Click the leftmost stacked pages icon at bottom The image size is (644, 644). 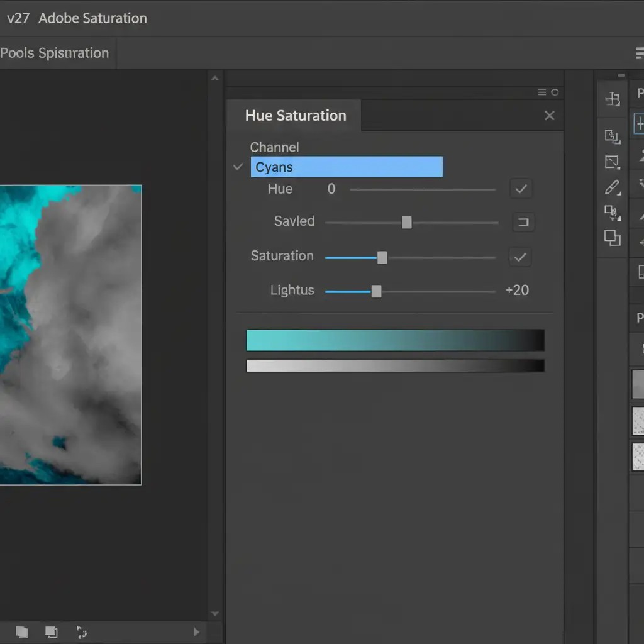[x=22, y=632]
